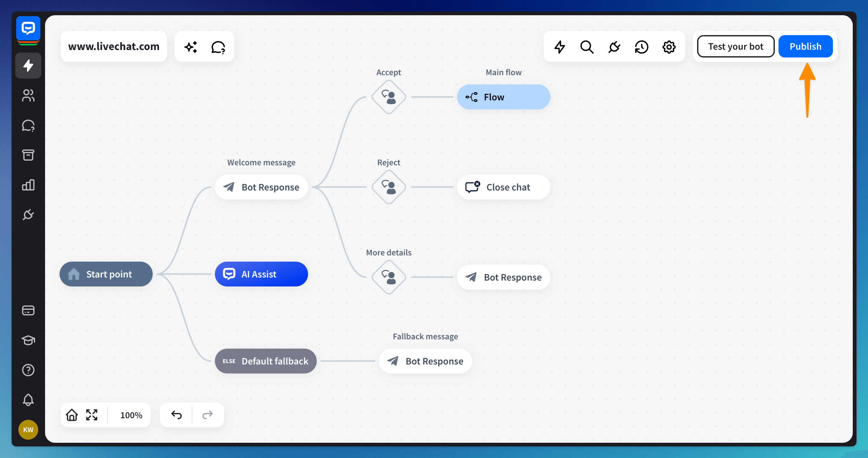Click the www.livechat.com bot name field
868x458 pixels.
[x=114, y=47]
